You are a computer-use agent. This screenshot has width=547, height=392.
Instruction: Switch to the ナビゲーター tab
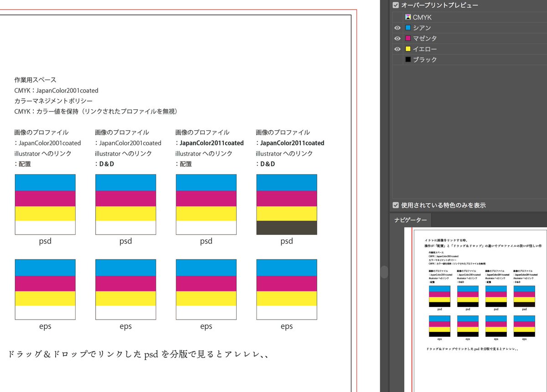click(411, 220)
